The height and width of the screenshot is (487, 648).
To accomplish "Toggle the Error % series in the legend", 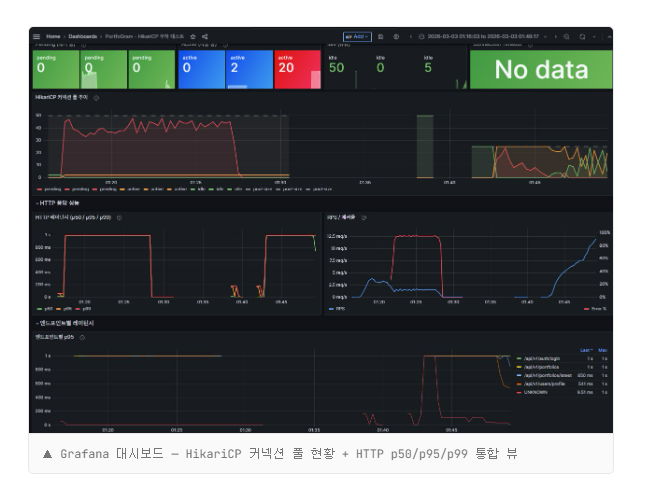I will tap(595, 309).
